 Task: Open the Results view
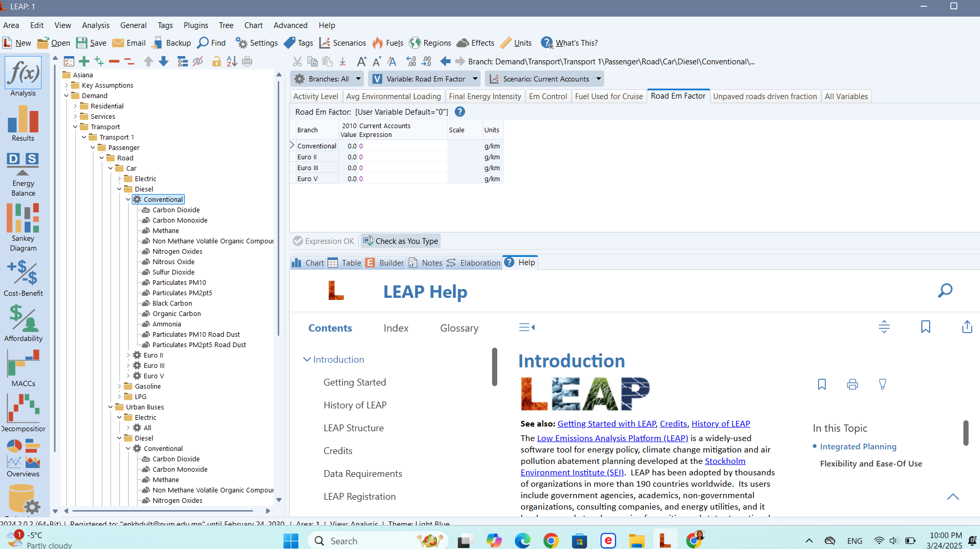click(23, 123)
